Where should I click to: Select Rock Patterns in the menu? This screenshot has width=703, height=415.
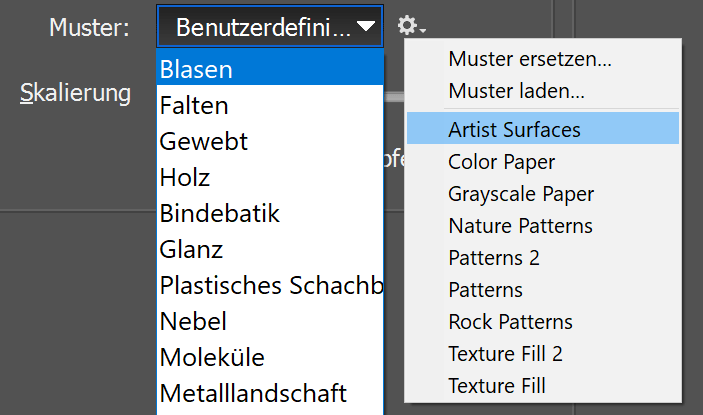point(510,322)
